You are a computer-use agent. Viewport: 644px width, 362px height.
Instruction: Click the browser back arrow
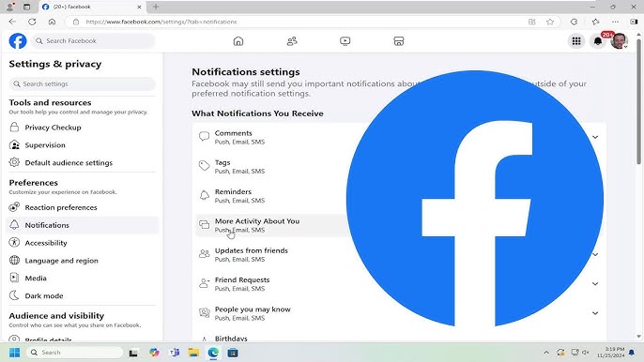(x=12, y=22)
